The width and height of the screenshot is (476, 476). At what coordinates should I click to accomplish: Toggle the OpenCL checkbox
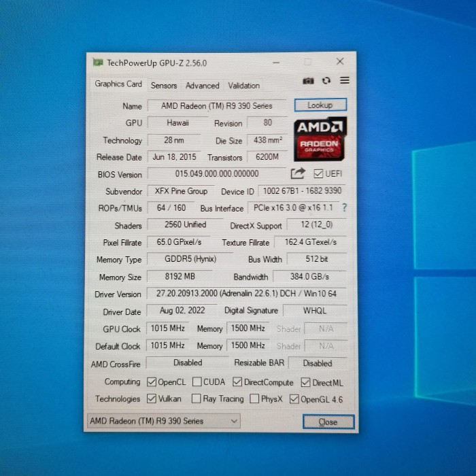(151, 382)
